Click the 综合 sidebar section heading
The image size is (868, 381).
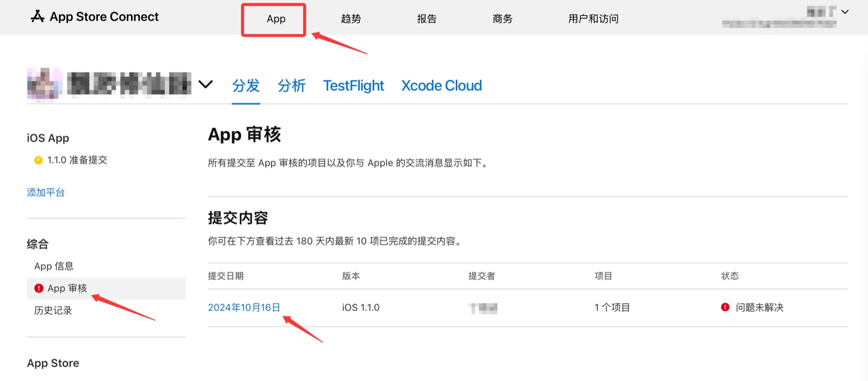pyautogui.click(x=38, y=244)
